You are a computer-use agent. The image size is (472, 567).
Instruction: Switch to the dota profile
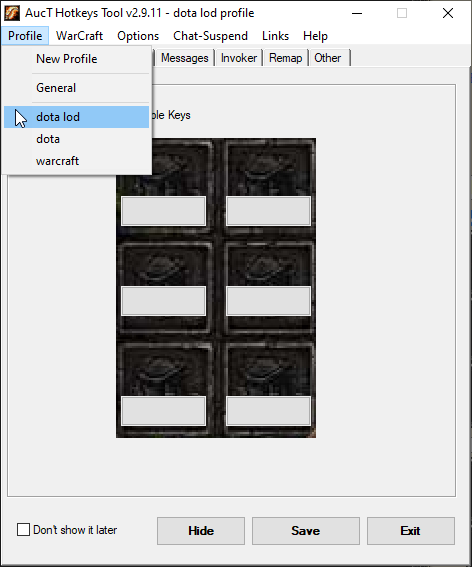coord(76,139)
